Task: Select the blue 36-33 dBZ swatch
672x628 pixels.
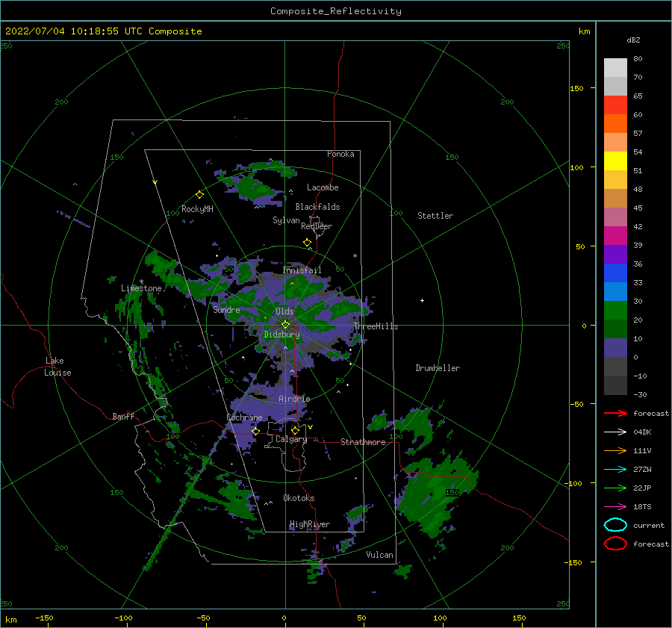Action: pos(615,273)
